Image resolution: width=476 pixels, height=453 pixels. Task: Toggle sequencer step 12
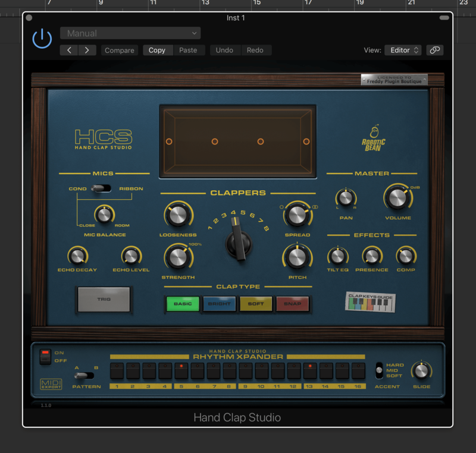pos(294,370)
